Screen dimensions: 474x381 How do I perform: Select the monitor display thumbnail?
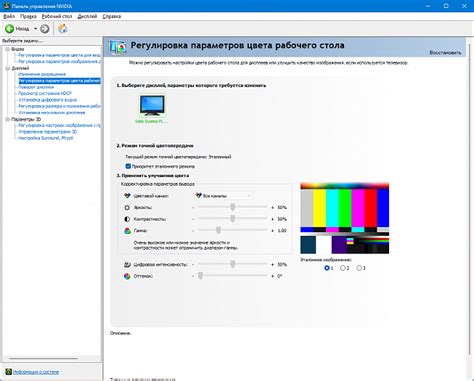[x=152, y=106]
